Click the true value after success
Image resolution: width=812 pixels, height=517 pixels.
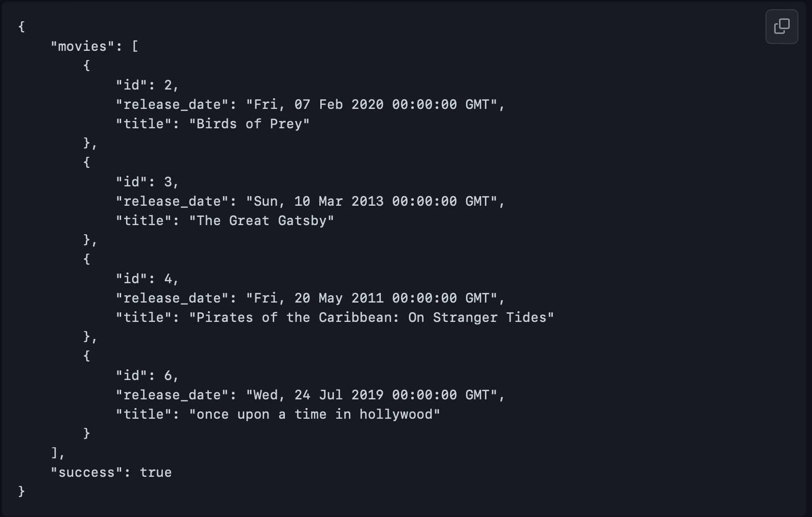156,472
